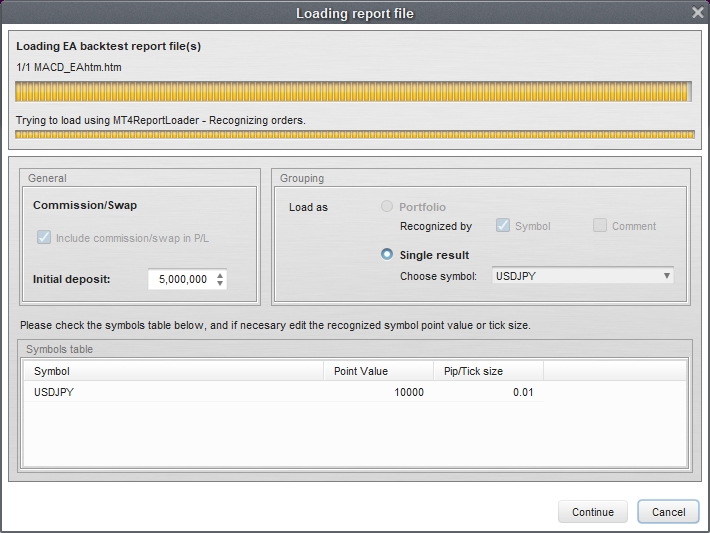Click the Symbol column header
Screen dimensions: 710x533
[178, 371]
